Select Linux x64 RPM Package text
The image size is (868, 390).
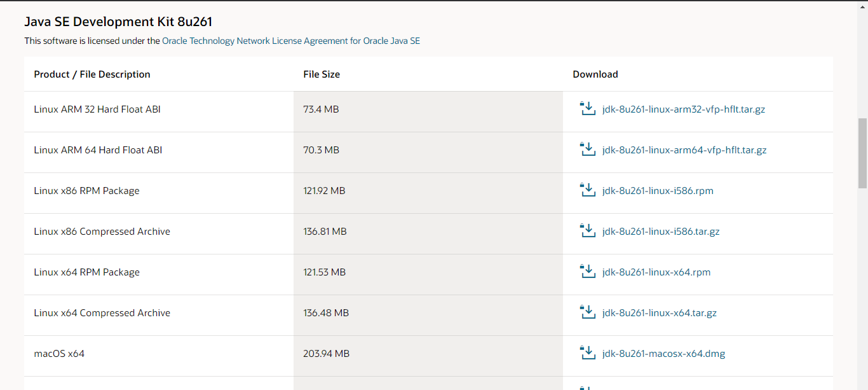tap(86, 272)
